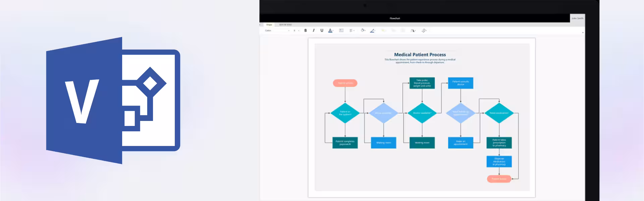Select the Dispense Medication at pharmacy box
644x201 pixels.
pos(499,161)
